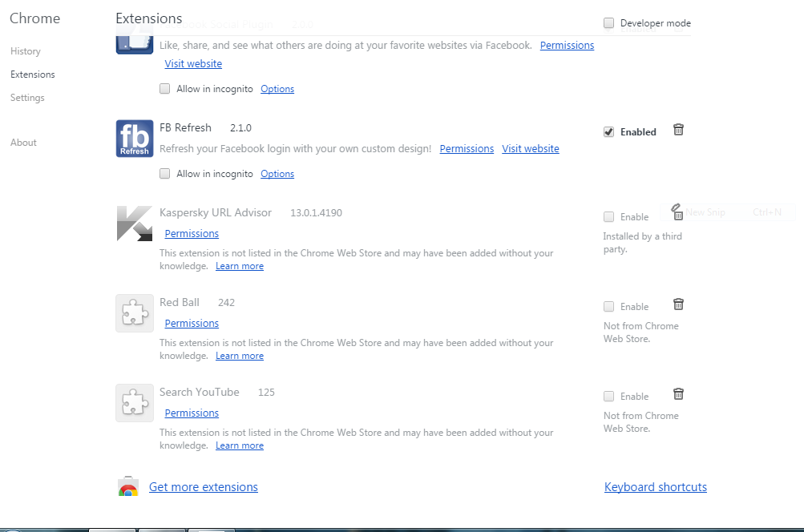Select Extensions in the sidebar
This screenshot has height=532, width=804.
tap(33, 75)
